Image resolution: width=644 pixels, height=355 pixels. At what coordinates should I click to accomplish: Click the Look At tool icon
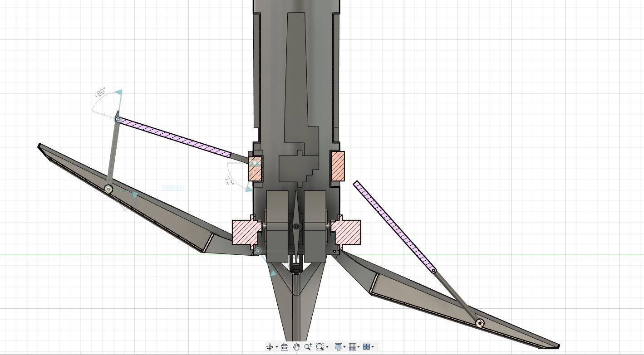(285, 347)
